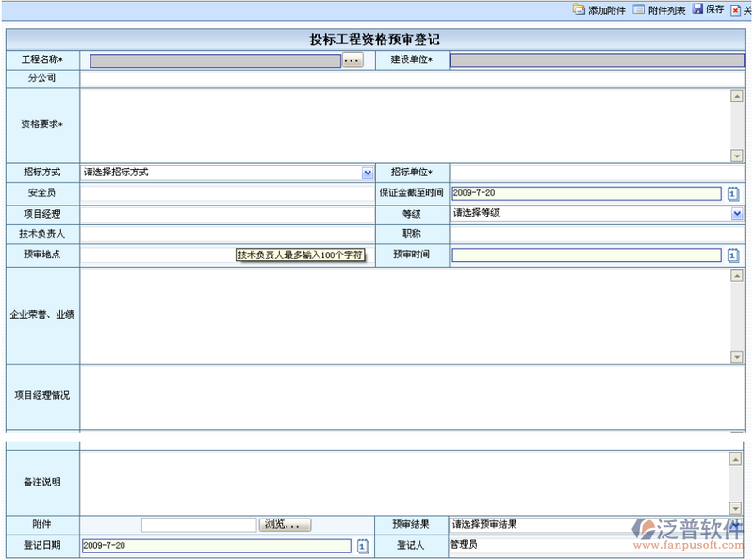The width and height of the screenshot is (754, 560).
Task: Click the ellipsis button beside 工程名称
Action: [352, 60]
